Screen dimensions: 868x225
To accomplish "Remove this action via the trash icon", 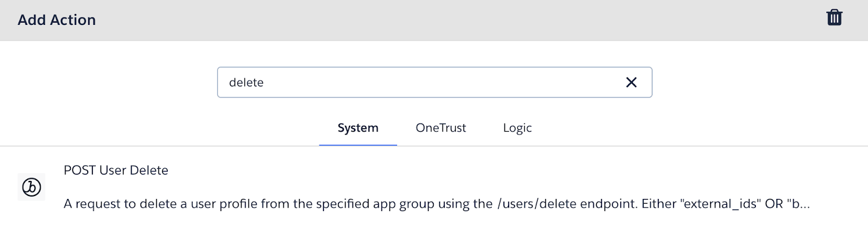I will click(834, 17).
